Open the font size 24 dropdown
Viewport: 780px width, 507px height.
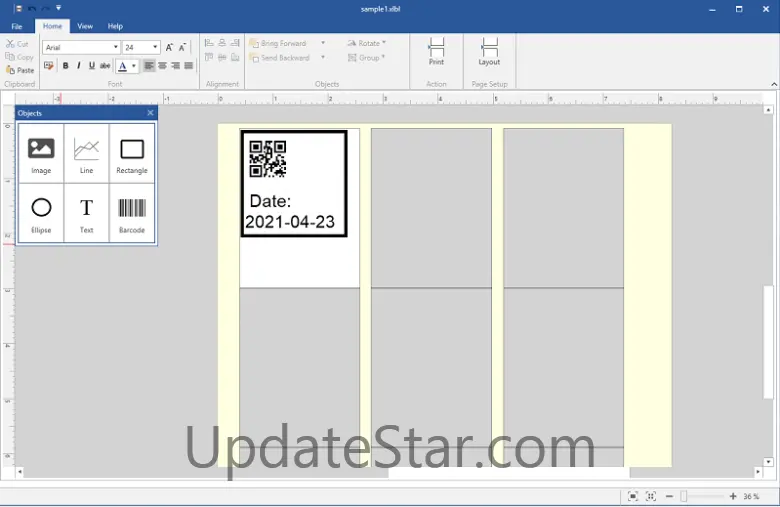click(x=155, y=47)
